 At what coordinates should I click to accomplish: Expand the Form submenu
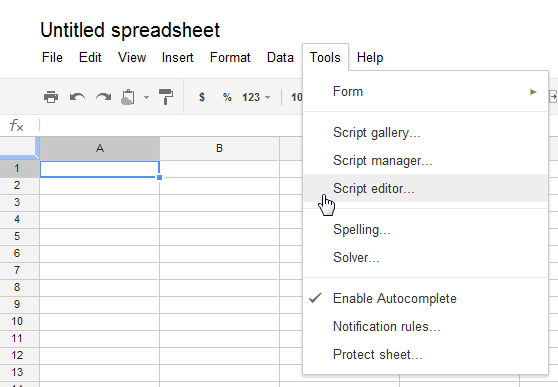pyautogui.click(x=425, y=91)
